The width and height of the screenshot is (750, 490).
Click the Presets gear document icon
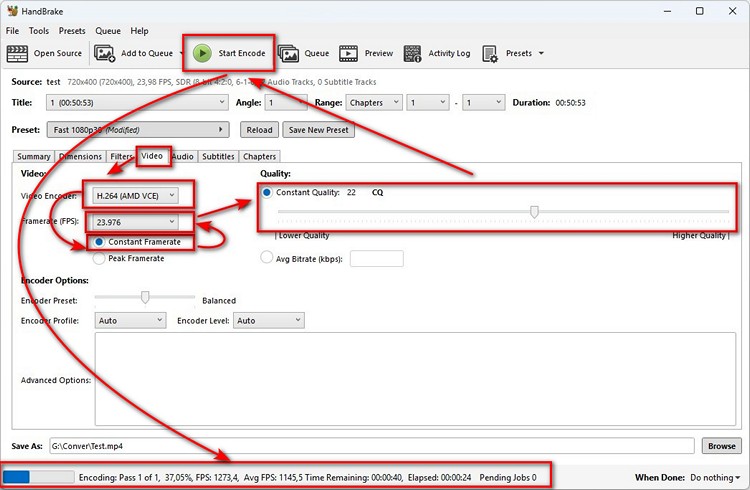[x=490, y=54]
